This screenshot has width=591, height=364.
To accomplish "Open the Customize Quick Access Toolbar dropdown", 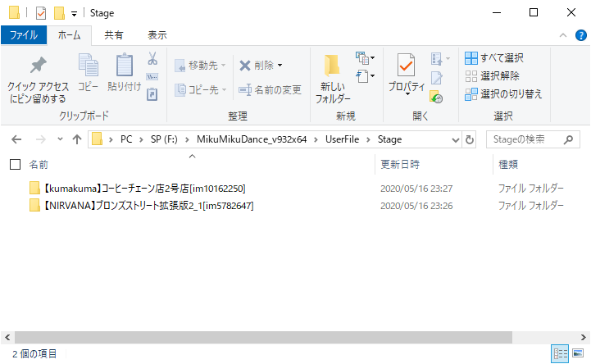I will coord(75,14).
